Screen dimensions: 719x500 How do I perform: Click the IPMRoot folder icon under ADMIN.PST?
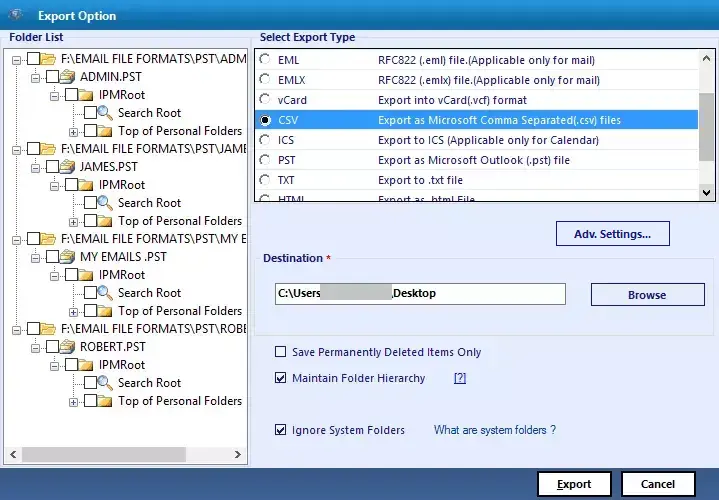[x=86, y=95]
